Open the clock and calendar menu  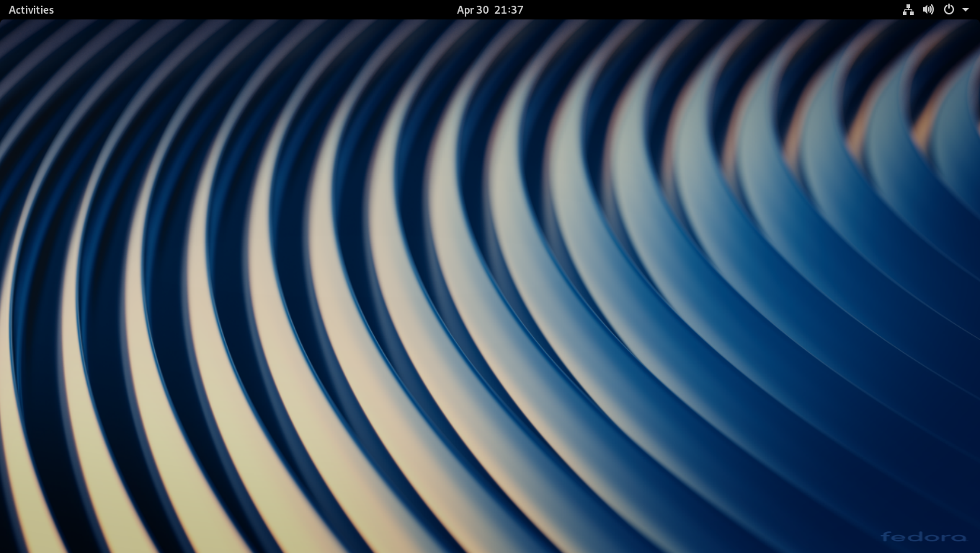tap(490, 9)
